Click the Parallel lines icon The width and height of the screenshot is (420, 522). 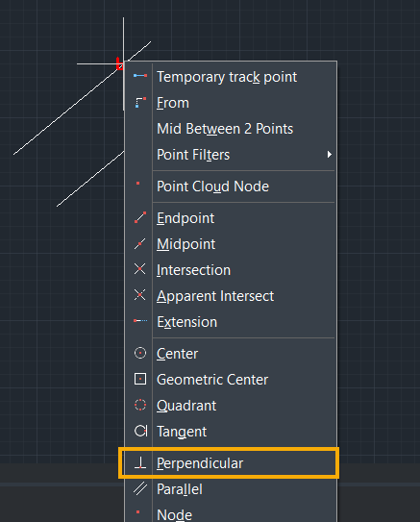click(140, 488)
